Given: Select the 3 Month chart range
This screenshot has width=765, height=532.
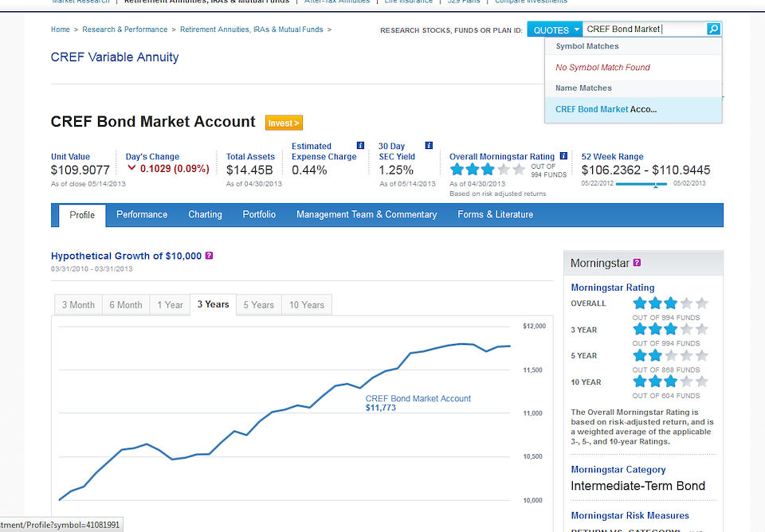Looking at the screenshot, I should (78, 305).
